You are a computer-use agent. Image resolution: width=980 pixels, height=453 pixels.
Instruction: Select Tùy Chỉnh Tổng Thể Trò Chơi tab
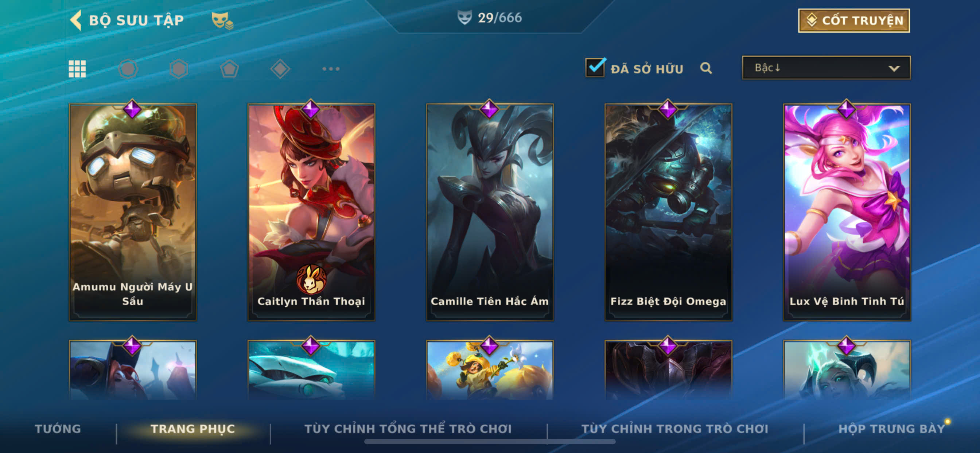coord(408,429)
